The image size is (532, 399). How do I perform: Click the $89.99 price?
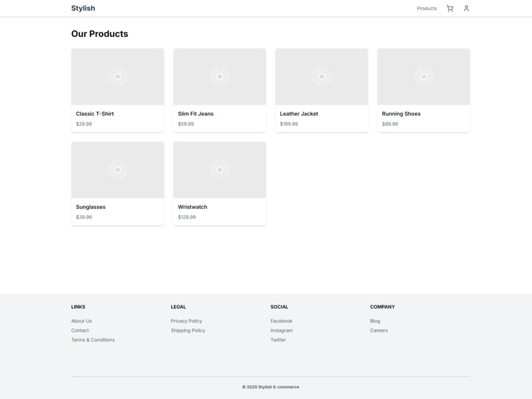[390, 124]
